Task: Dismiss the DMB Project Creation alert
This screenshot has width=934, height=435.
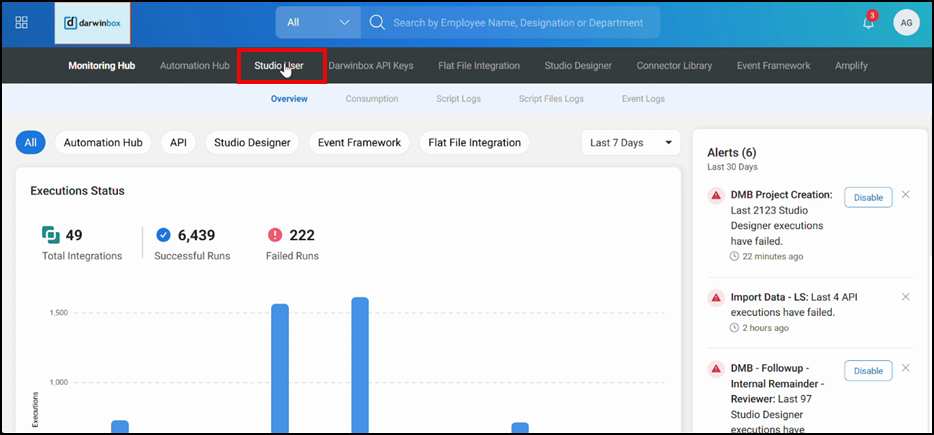Action: (905, 195)
